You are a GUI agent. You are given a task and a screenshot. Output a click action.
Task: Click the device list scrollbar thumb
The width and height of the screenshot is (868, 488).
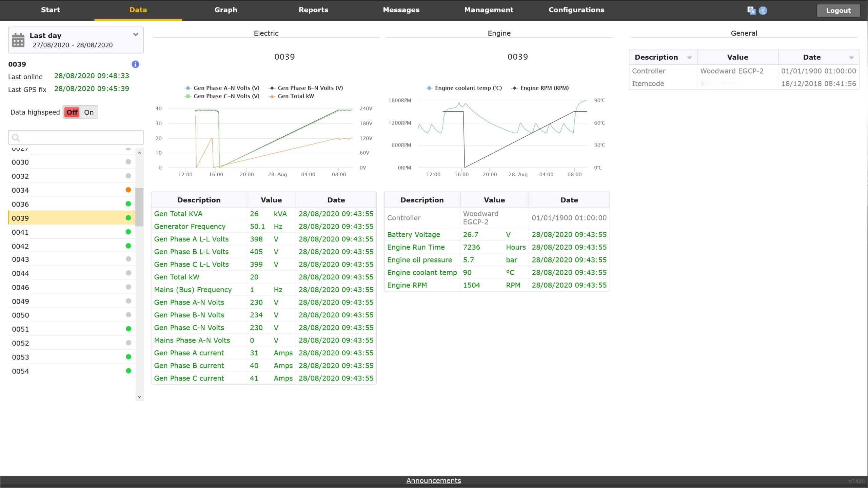(139, 207)
